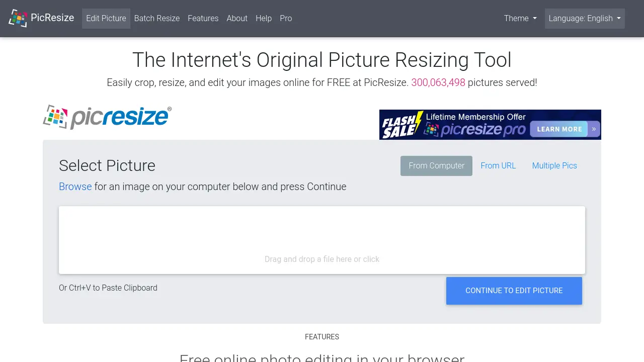Open the Pro page link

tap(286, 18)
